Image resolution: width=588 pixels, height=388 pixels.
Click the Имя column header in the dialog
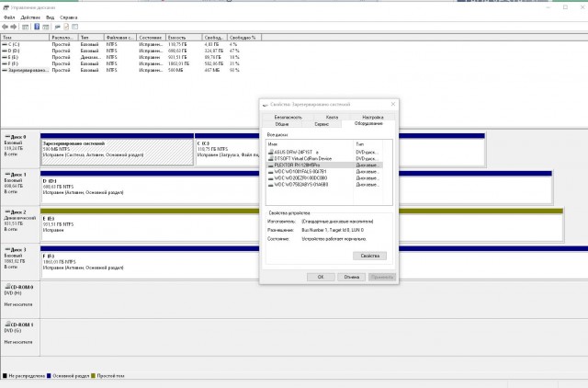point(310,144)
